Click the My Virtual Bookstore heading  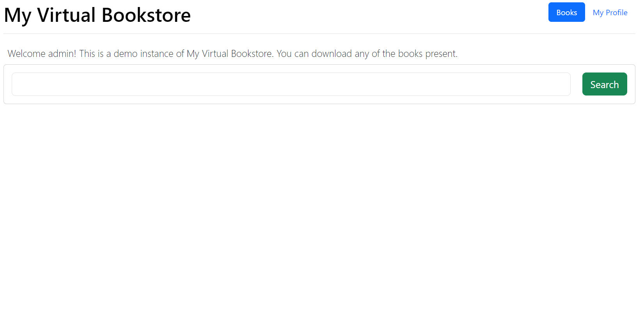[97, 16]
